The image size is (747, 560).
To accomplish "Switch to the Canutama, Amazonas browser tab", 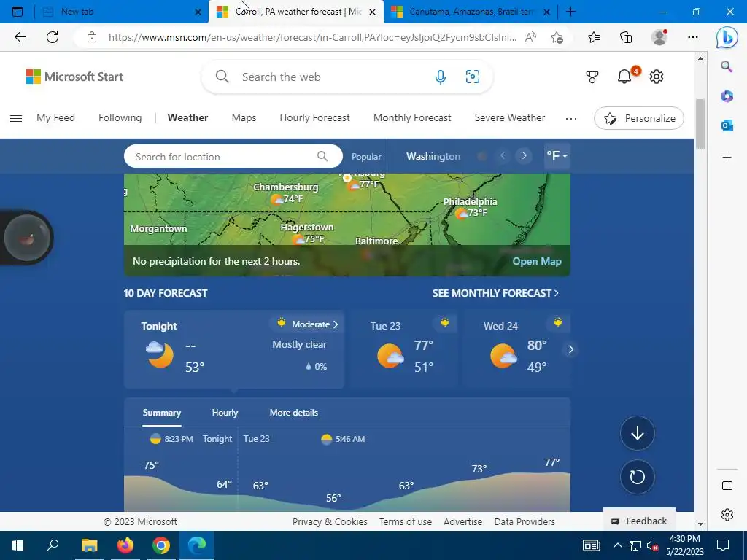I will pyautogui.click(x=471, y=12).
